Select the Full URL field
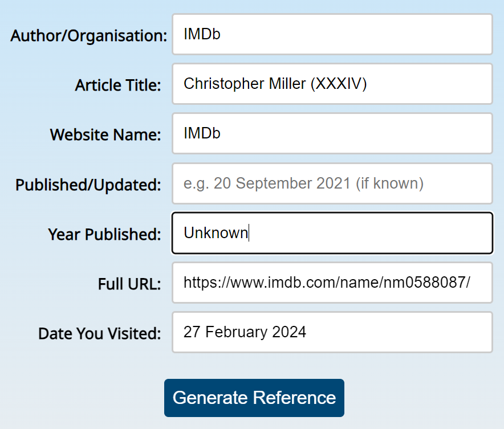 pyautogui.click(x=332, y=283)
